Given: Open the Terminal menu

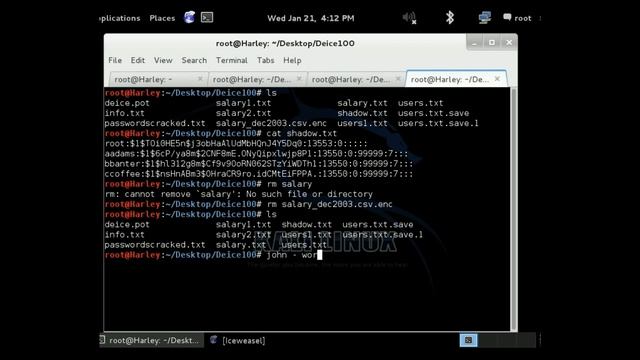Looking at the screenshot, I should (231, 60).
